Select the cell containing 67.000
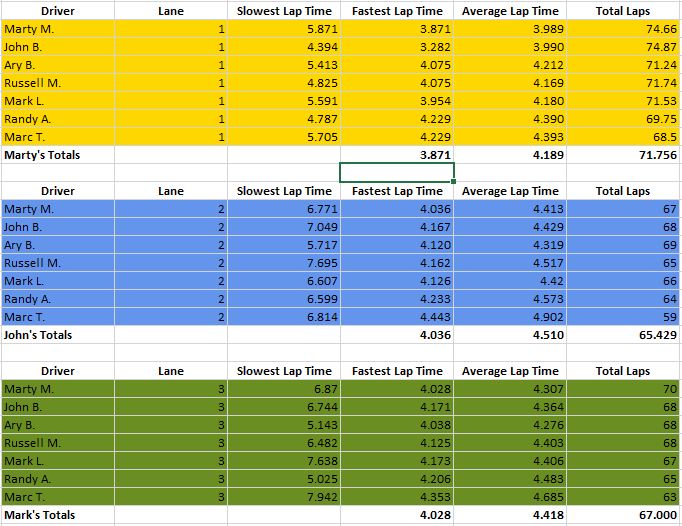Screen dimensions: 682x526 tap(624, 515)
